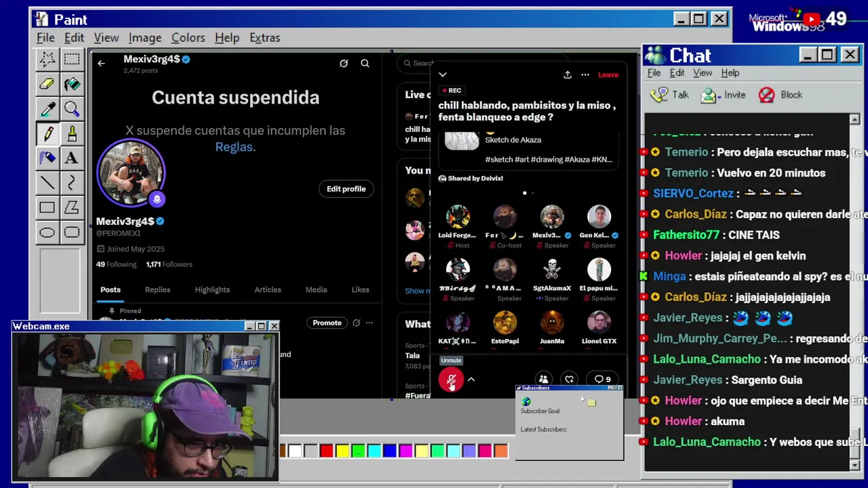Click the Talk button in Chat

[x=669, y=95]
